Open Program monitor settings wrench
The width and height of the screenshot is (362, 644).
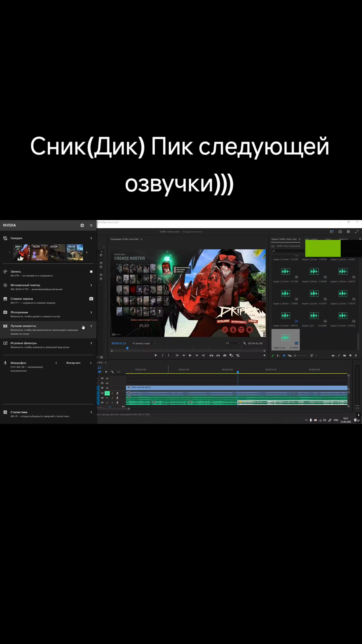coord(245,343)
